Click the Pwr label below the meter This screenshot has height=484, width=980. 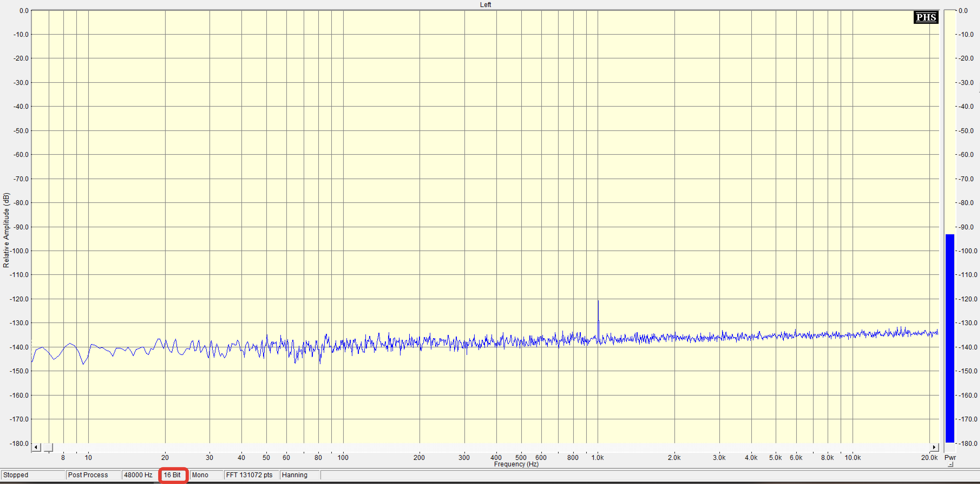coord(950,457)
